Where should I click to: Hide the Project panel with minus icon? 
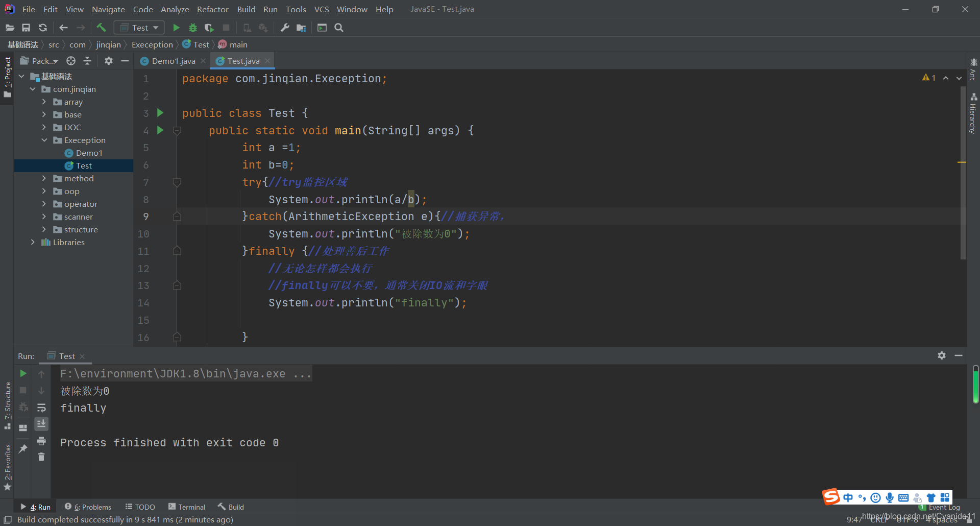(x=125, y=61)
